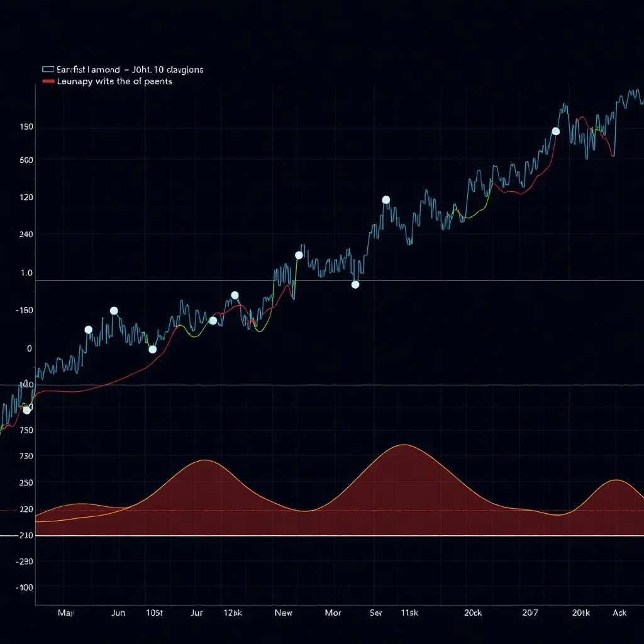
Task: Click the 'Mor' label on time axis
Action: [x=333, y=613]
